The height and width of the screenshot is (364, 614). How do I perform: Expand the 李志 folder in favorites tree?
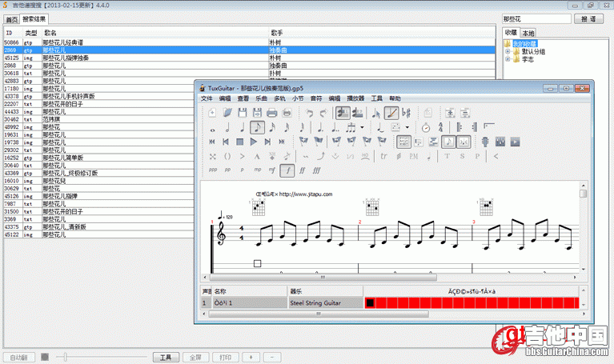click(508, 59)
